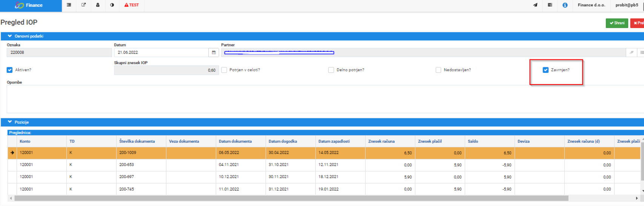Uncheck the Zavrnjen? checkbox

pos(546,70)
